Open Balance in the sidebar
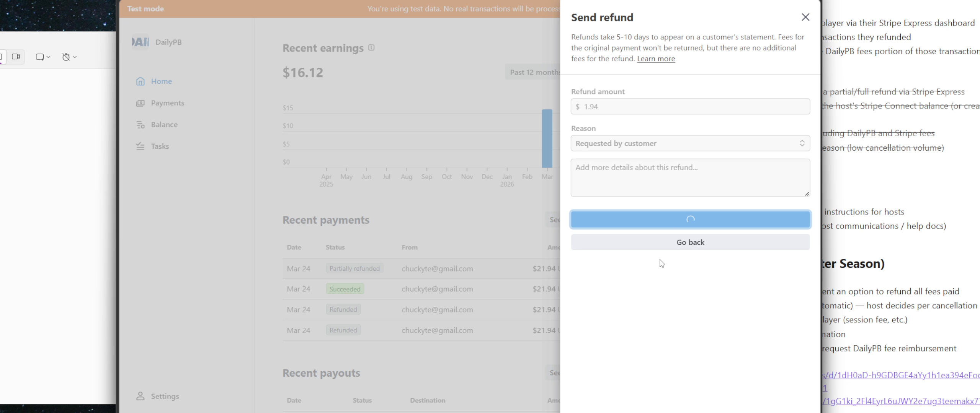This screenshot has width=980, height=413. [164, 125]
